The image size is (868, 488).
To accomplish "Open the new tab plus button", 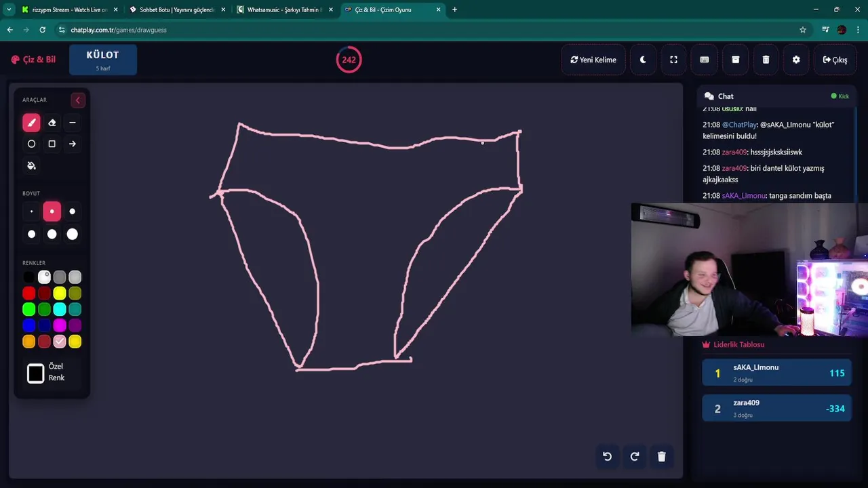I will point(454,9).
